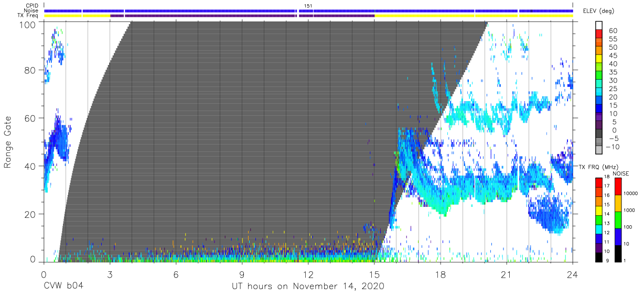The image size is (644, 297).
Task: Pick the red 55–60 elevation colorbar segment
Action: (599, 35)
